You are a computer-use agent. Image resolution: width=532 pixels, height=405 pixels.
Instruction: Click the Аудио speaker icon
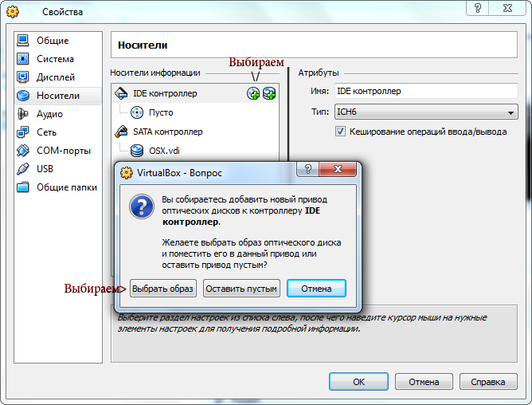tap(23, 114)
